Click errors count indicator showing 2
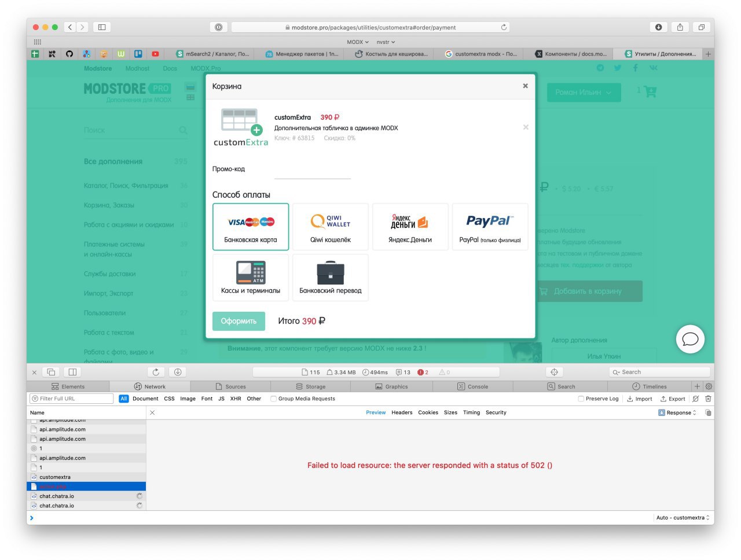Image resolution: width=741 pixels, height=560 pixels. pos(423,373)
